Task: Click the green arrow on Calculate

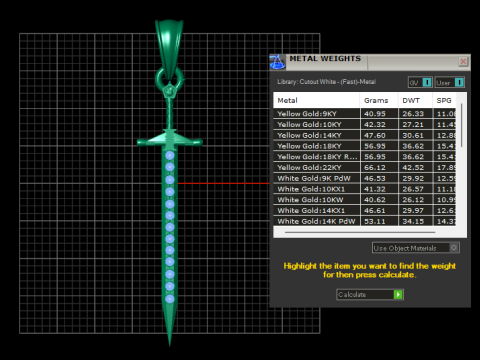Action: point(398,295)
